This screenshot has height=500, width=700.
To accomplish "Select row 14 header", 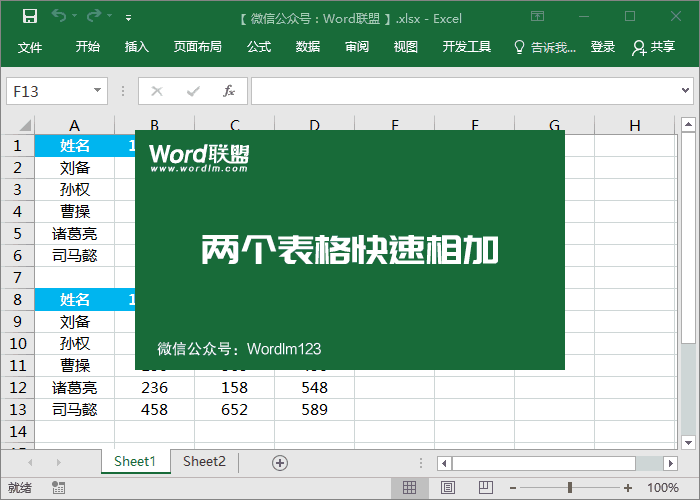I will (x=17, y=432).
